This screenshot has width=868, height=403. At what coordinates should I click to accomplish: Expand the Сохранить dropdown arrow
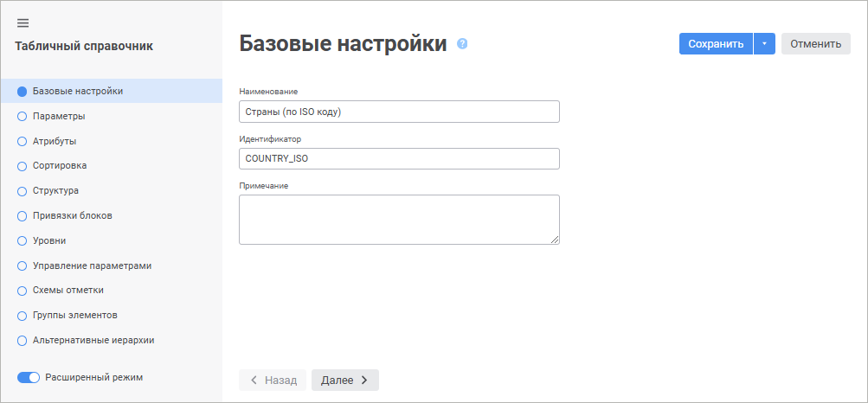[764, 44]
